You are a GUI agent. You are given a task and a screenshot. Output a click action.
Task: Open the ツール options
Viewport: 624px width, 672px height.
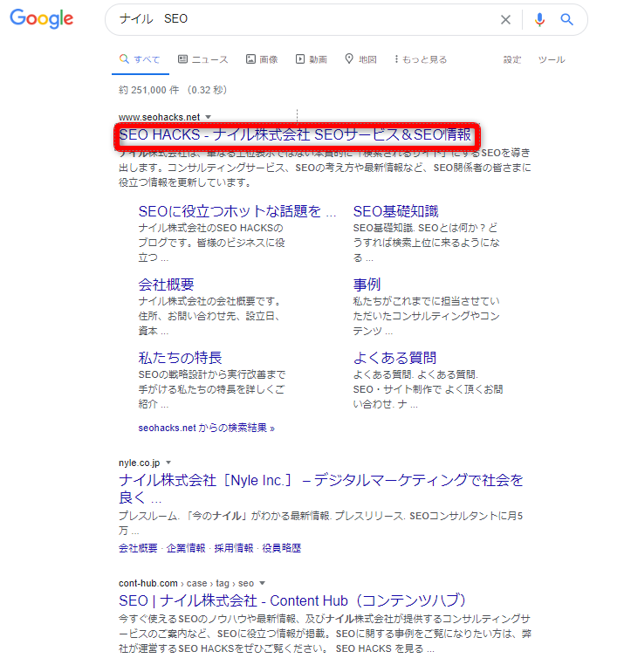(552, 59)
